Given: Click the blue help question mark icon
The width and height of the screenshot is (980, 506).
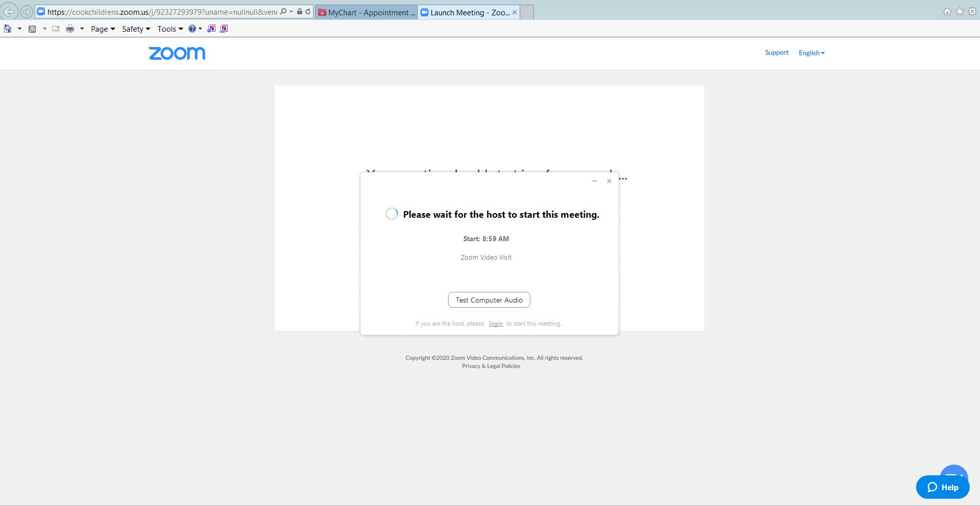Looking at the screenshot, I should point(192,29).
